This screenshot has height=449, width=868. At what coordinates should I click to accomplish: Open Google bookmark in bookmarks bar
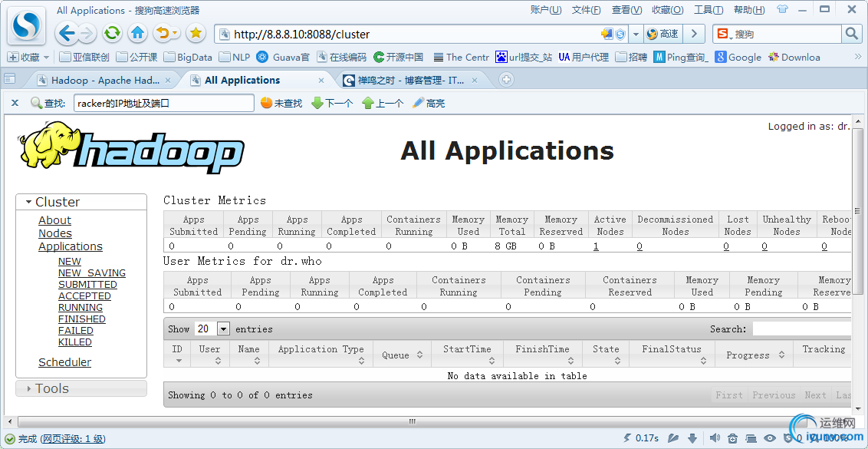point(738,57)
